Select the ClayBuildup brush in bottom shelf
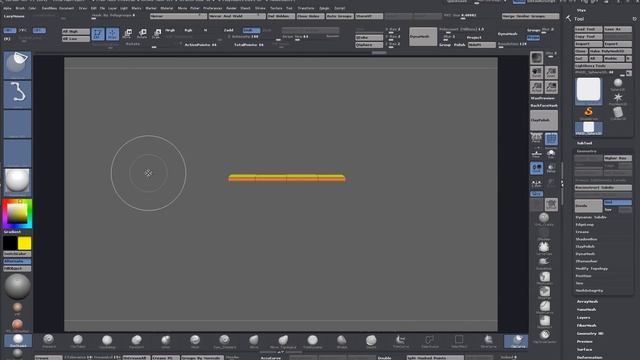The image size is (640, 360). (107, 341)
